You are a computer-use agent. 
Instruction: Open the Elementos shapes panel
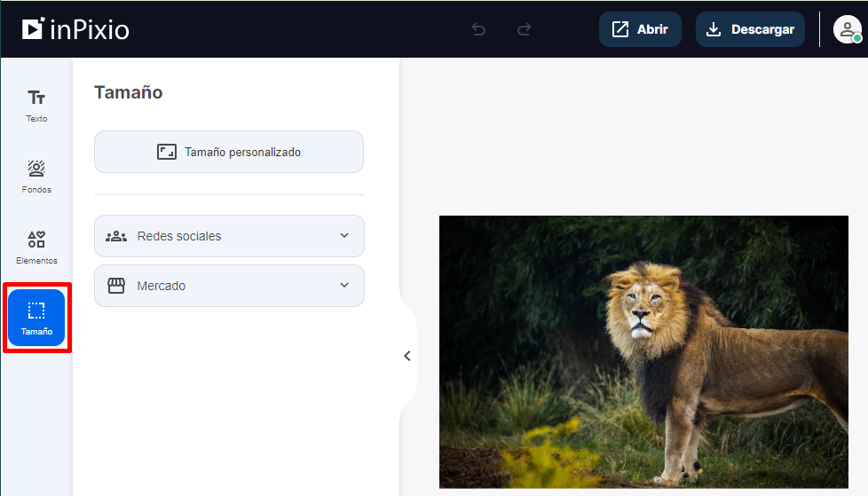pyautogui.click(x=36, y=247)
